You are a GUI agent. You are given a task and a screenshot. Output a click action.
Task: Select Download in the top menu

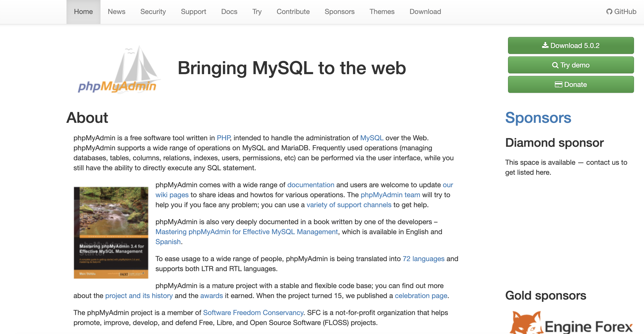[x=425, y=12]
